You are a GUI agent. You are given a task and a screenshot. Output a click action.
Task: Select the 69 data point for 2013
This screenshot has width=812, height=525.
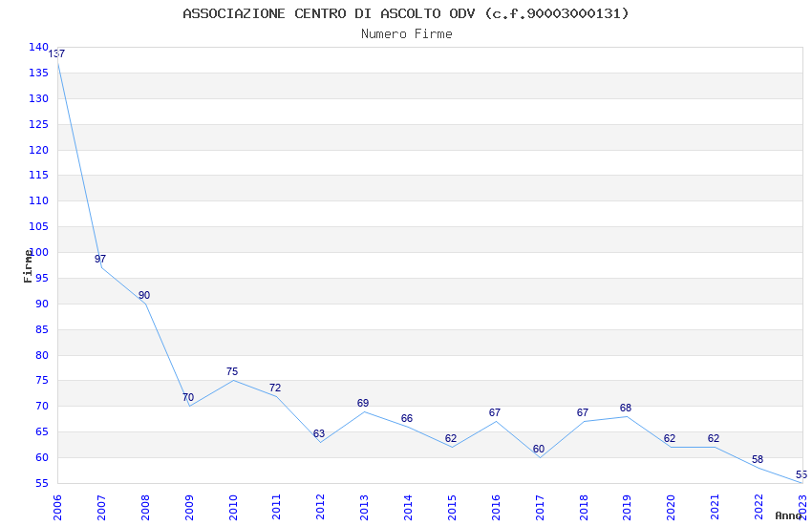click(363, 403)
